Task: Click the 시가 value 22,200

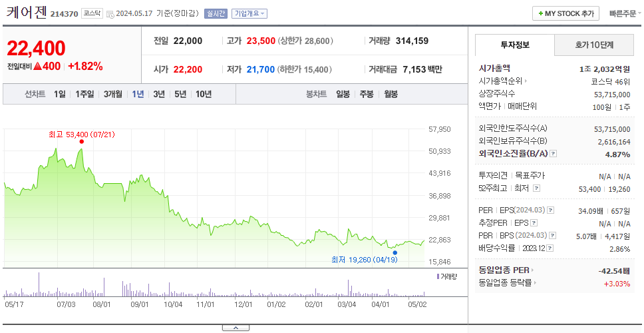Action: [x=188, y=69]
